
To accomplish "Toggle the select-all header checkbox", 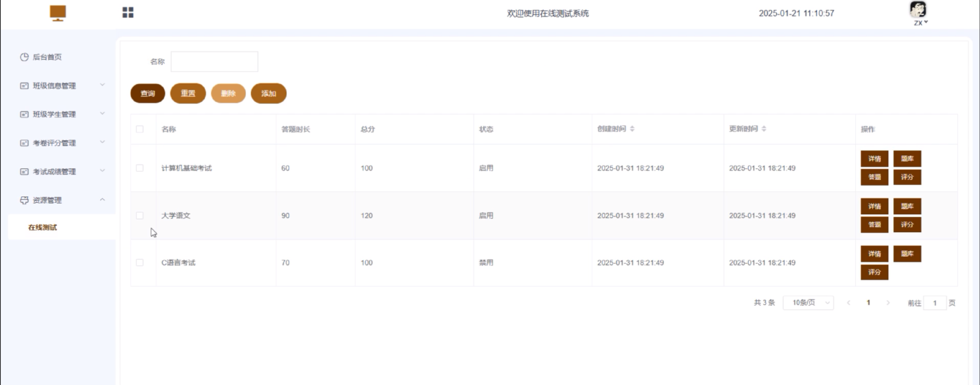I will [x=140, y=129].
